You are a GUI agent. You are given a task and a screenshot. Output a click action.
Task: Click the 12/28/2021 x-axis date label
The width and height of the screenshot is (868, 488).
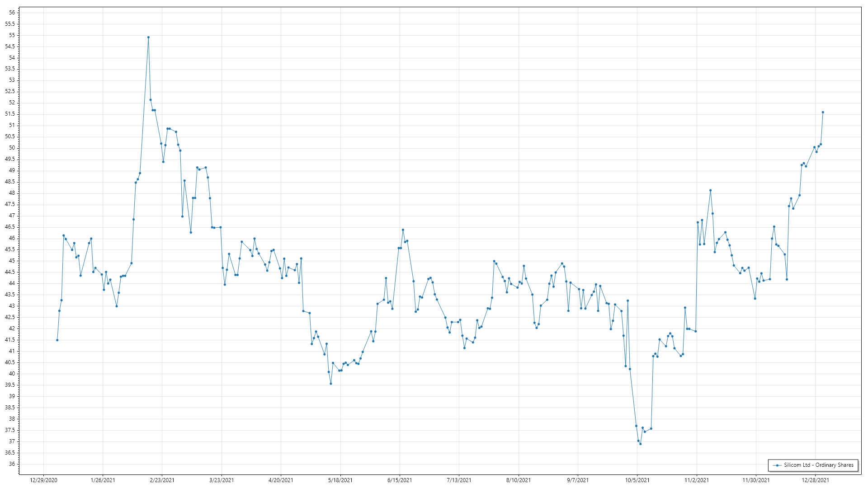click(x=815, y=480)
